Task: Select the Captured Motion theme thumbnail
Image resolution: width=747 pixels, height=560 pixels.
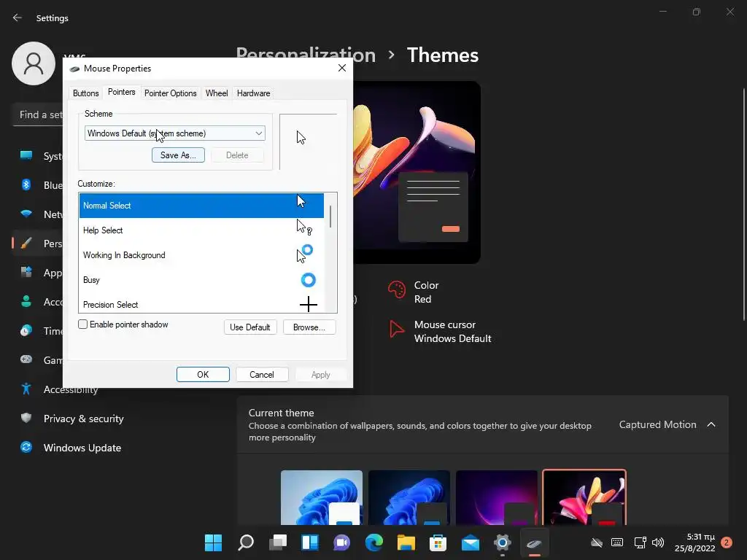Action: pos(584,497)
